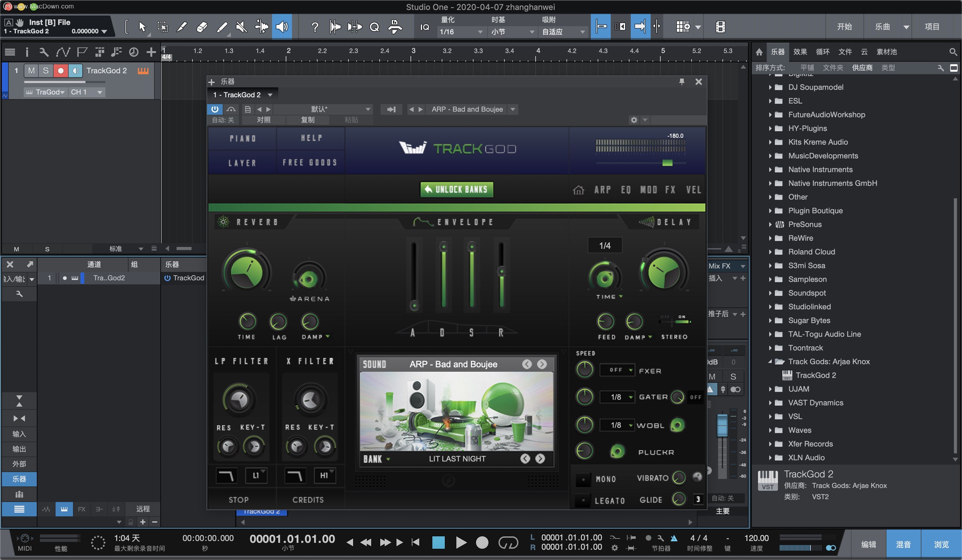Click the add track plus icon
The image size is (962, 560).
[x=151, y=52]
